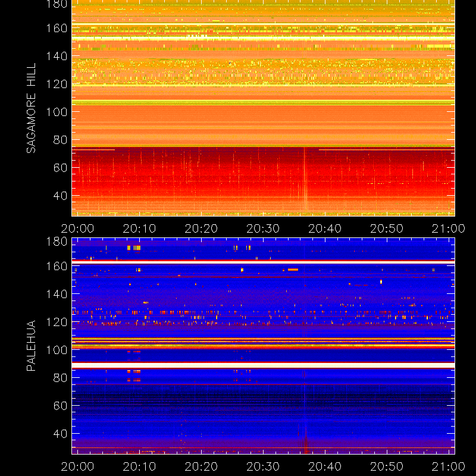Select the 100 tick label on Sagamore Hill plot
Image resolution: width=476 pixels, height=476 pixels.
57,112
